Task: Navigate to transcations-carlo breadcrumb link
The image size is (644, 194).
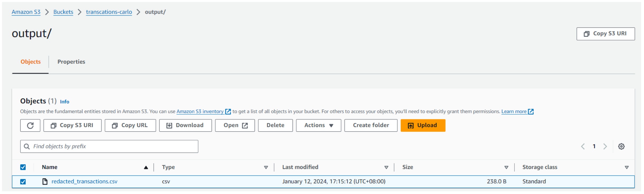Action: pyautogui.click(x=109, y=12)
